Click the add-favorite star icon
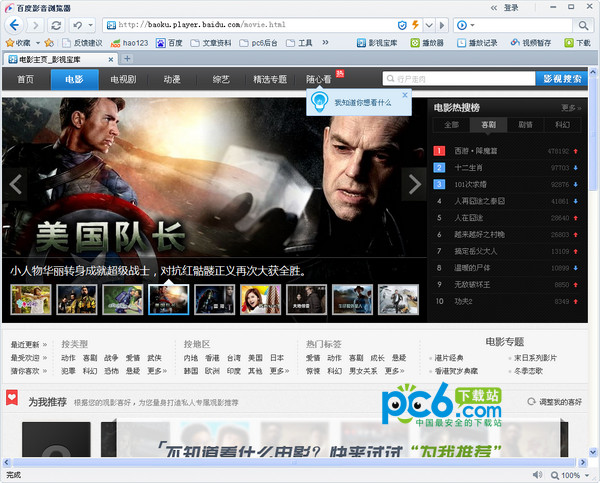 pyautogui.click(x=49, y=43)
